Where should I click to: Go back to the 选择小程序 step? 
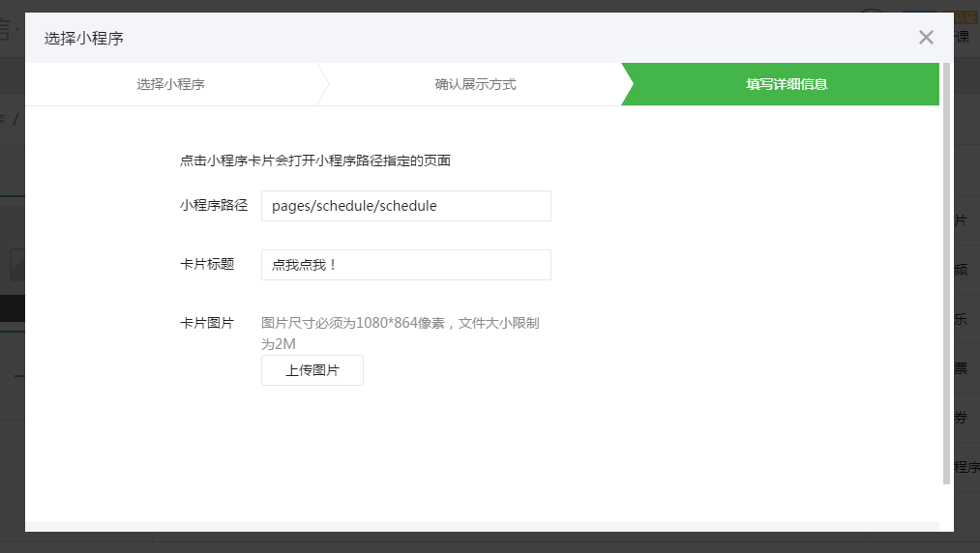pyautogui.click(x=170, y=84)
